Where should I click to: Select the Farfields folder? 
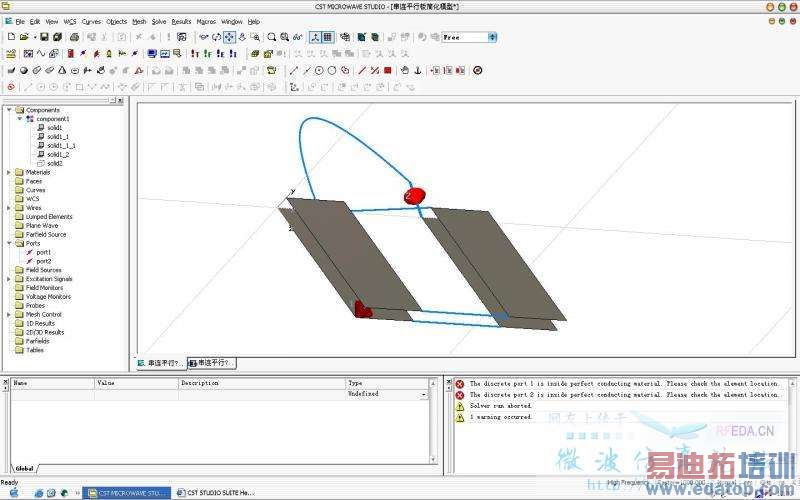point(37,341)
